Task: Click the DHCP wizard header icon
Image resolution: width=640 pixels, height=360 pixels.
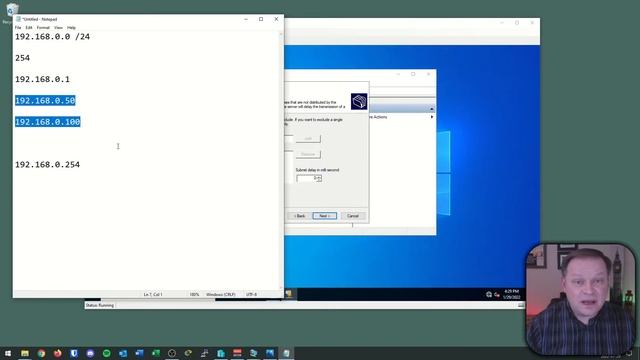Action: (359, 101)
